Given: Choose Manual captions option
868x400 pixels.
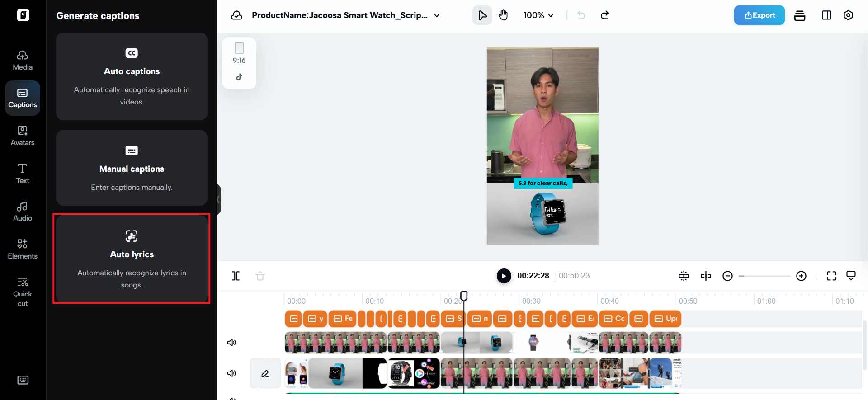Looking at the screenshot, I should 132,168.
